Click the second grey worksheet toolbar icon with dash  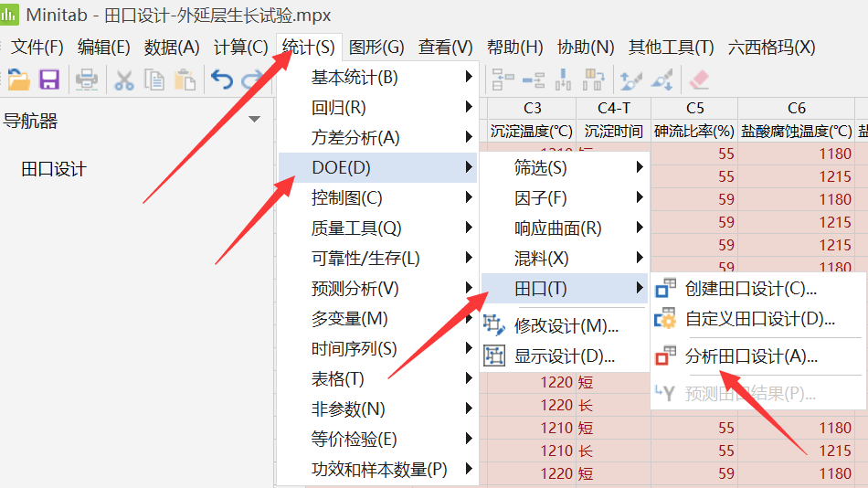click(534, 80)
